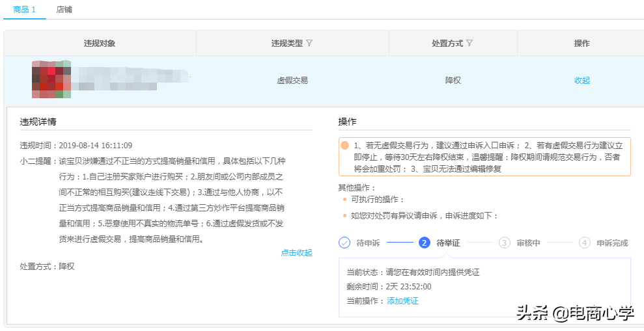Click the 添加凭证 link
The height and width of the screenshot is (331, 644).
tap(402, 301)
